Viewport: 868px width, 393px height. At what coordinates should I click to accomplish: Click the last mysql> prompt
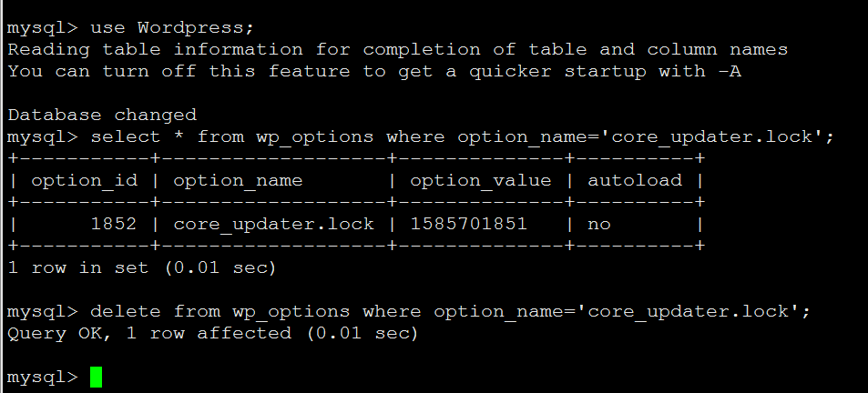43,378
